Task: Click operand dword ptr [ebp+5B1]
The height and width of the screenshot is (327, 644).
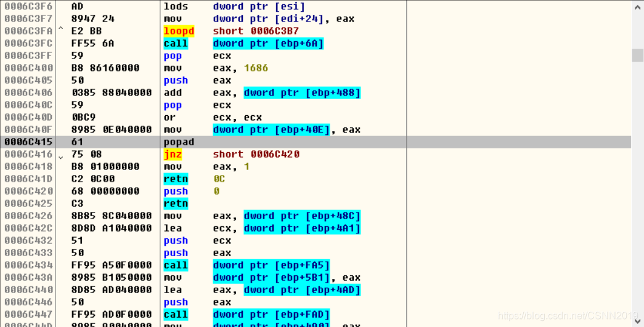Action: point(272,277)
